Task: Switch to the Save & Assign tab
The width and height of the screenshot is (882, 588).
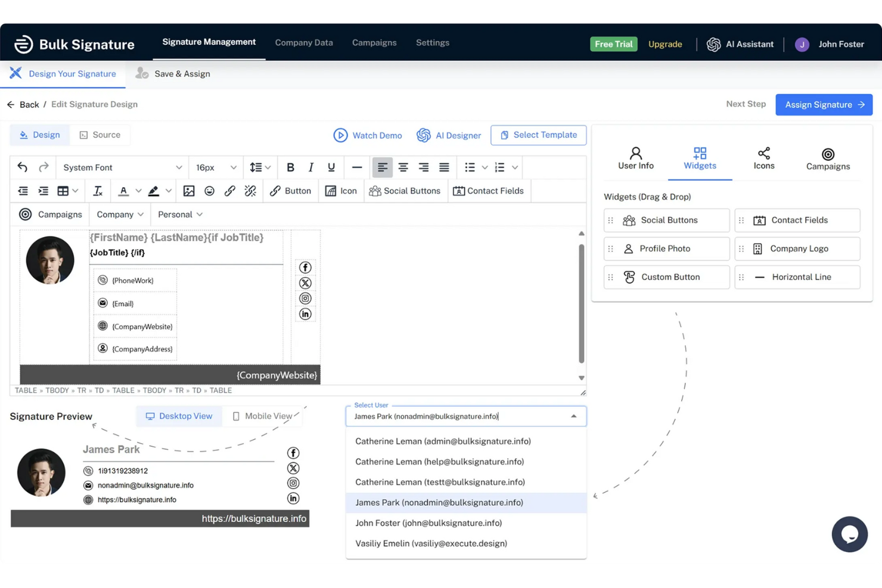Action: [173, 74]
